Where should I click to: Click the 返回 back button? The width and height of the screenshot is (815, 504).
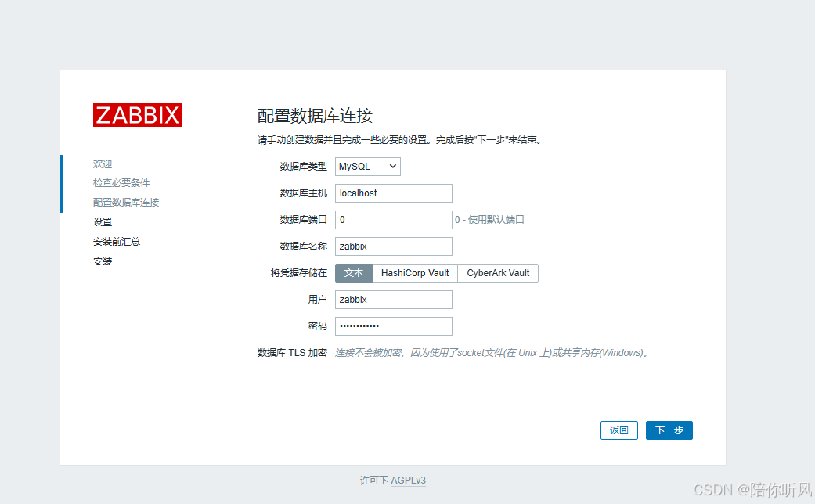(x=619, y=430)
